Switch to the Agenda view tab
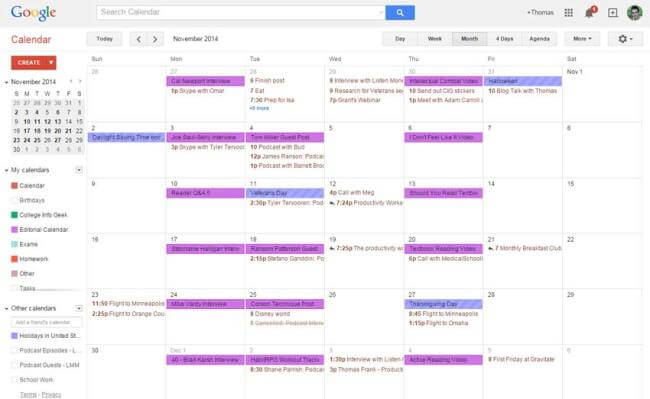The width and height of the screenshot is (650, 399). coord(539,39)
